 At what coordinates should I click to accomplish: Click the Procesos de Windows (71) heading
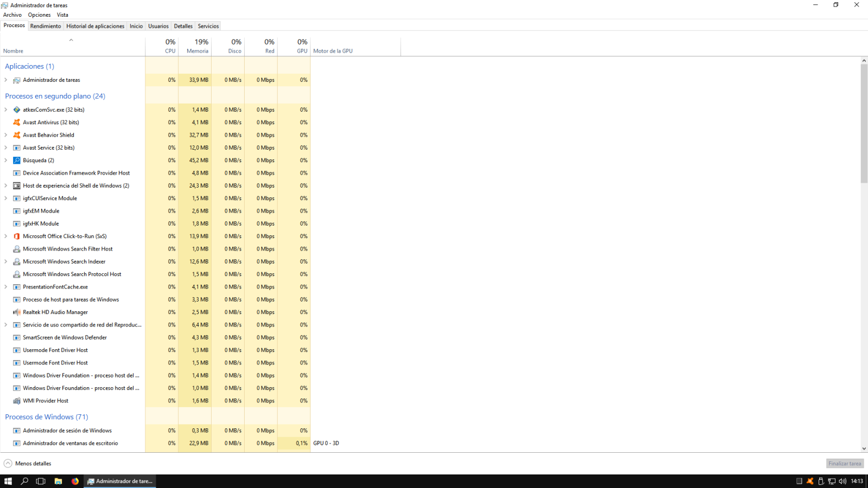47,417
